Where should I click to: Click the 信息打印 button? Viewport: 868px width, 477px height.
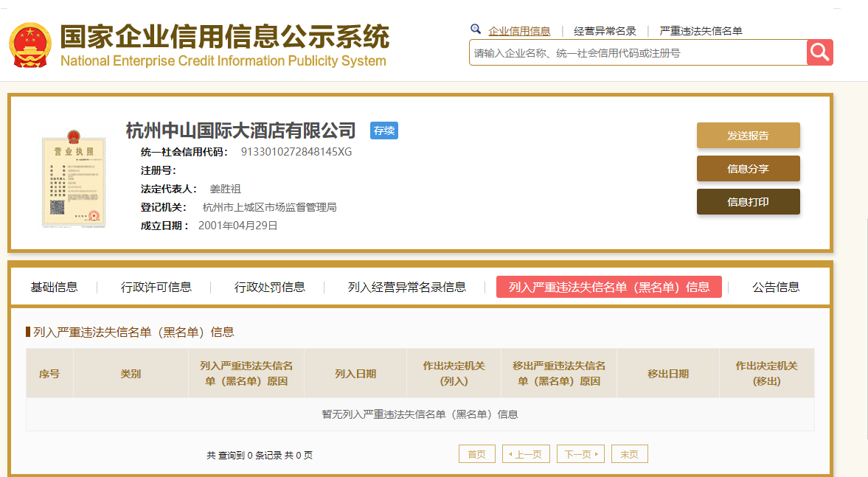pos(749,202)
